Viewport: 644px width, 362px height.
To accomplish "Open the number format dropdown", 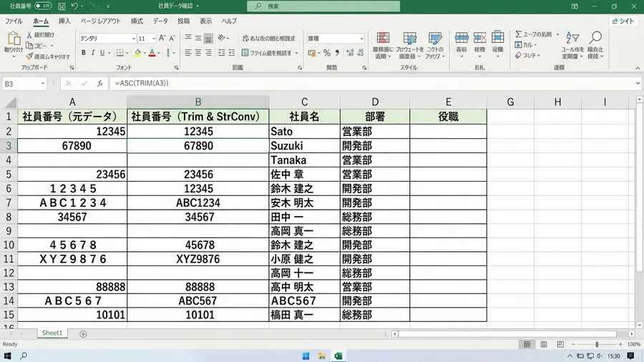I will 361,38.
